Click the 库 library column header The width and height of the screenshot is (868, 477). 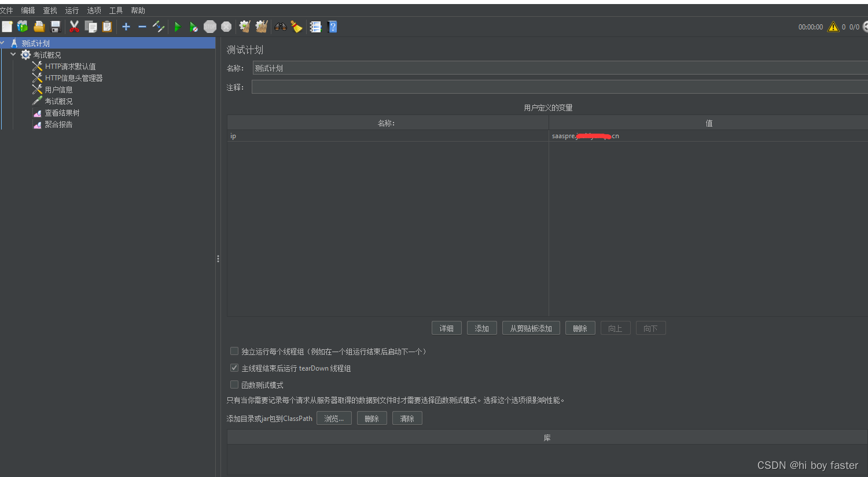click(547, 438)
